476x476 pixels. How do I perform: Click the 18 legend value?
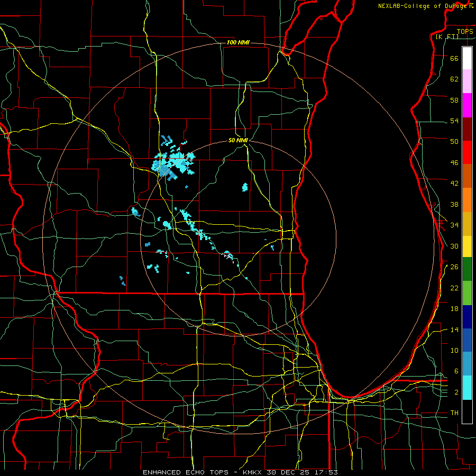[454, 309]
